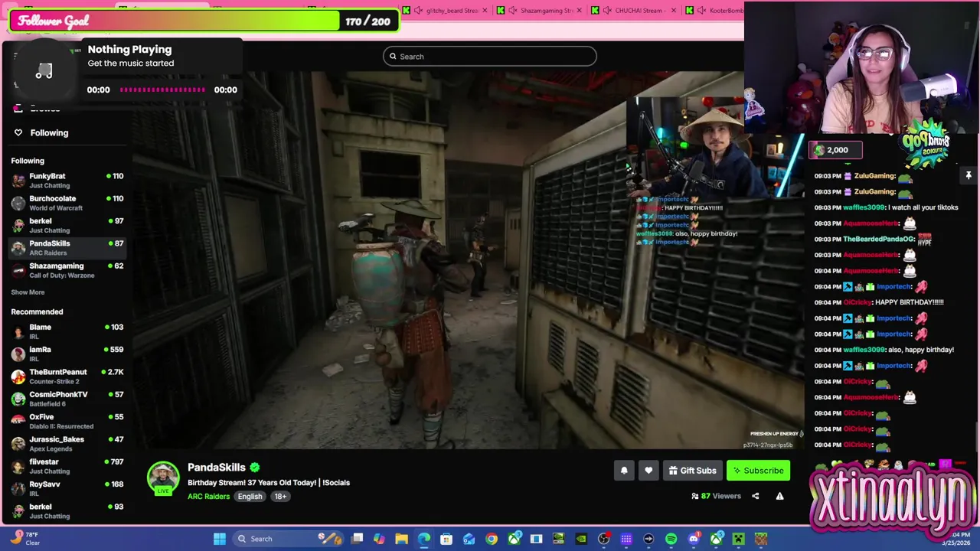Open Jurassic_Bakes channel in Recommended list
This screenshot has height=551, width=980.
67,444
